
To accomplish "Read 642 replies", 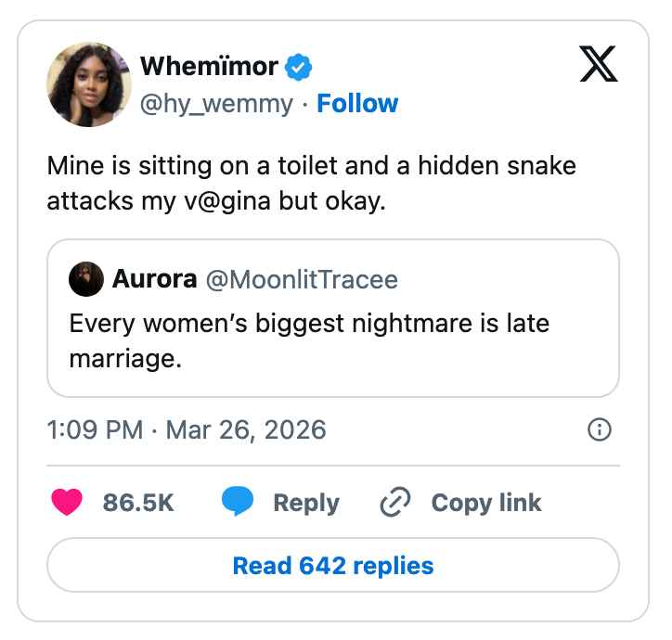I will click(333, 565).
